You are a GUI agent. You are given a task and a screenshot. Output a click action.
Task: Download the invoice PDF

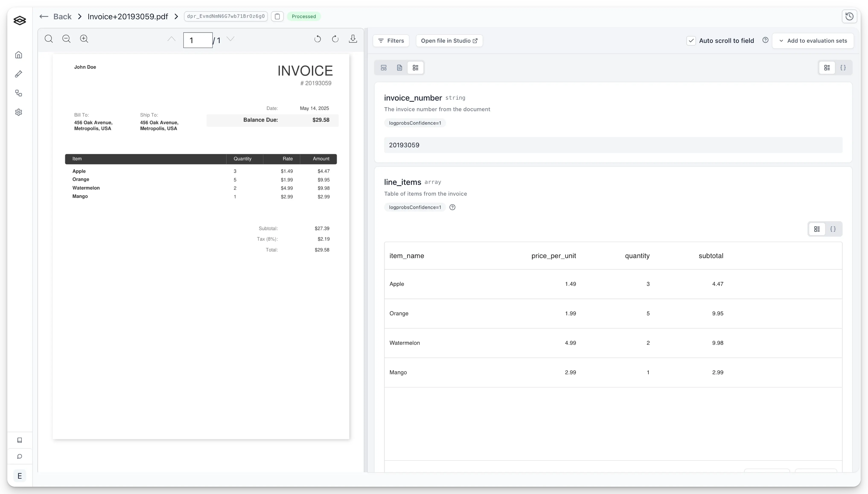[353, 39]
